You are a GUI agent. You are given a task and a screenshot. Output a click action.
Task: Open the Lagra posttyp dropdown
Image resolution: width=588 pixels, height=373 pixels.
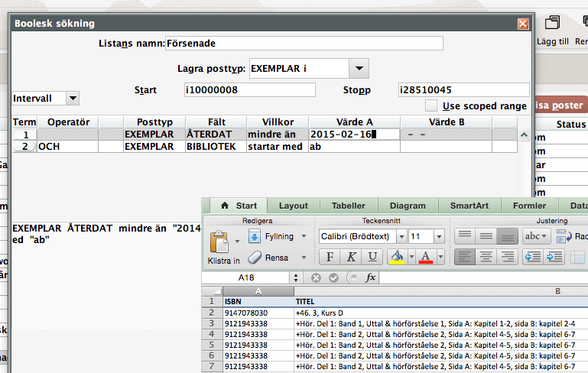tap(359, 69)
